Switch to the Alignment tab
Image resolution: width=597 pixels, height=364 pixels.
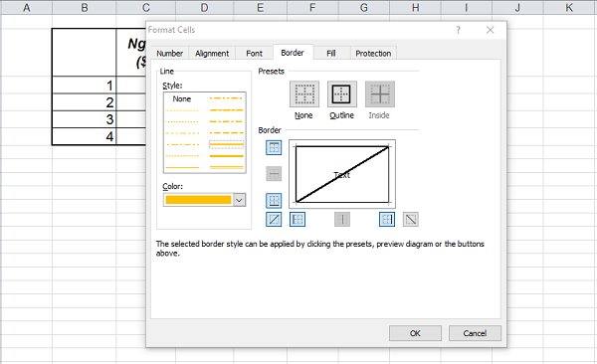coord(212,54)
